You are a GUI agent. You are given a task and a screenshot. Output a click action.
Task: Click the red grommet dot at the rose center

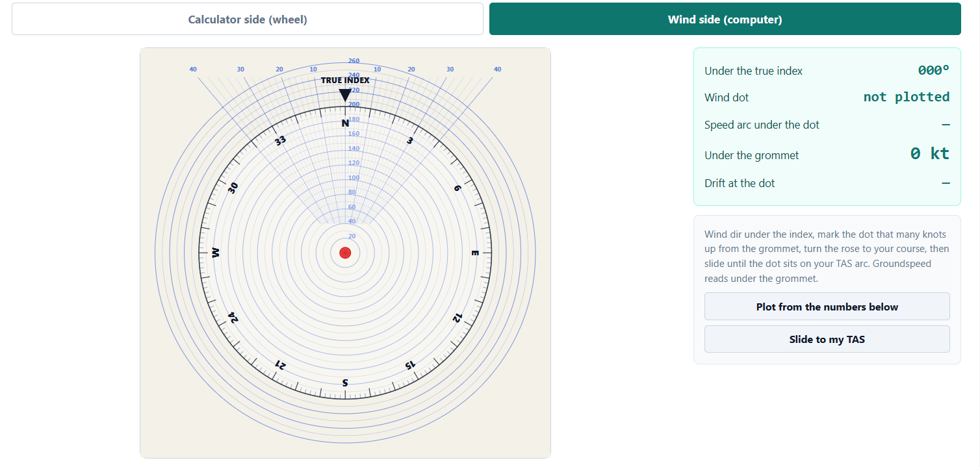(x=345, y=253)
